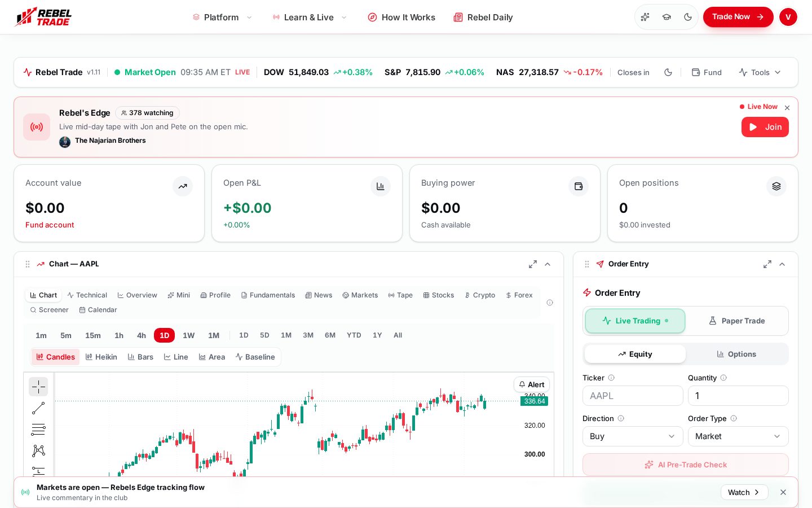Expand Order Entry panel to fullscreen
This screenshot has width=812, height=508.
767,264
